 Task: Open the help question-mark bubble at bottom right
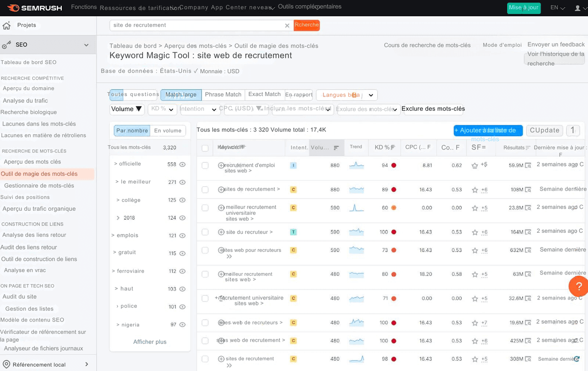click(x=578, y=286)
